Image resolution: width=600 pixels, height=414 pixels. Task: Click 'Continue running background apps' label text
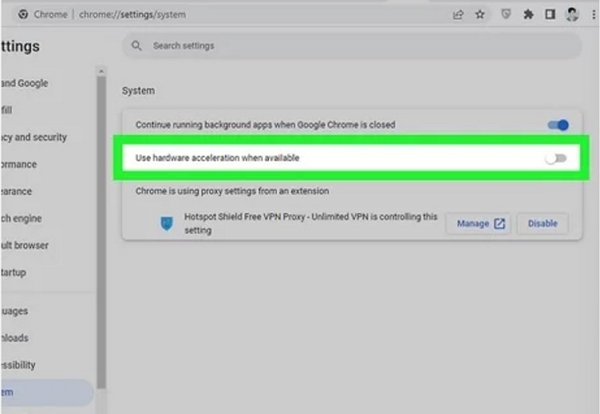tap(265, 125)
